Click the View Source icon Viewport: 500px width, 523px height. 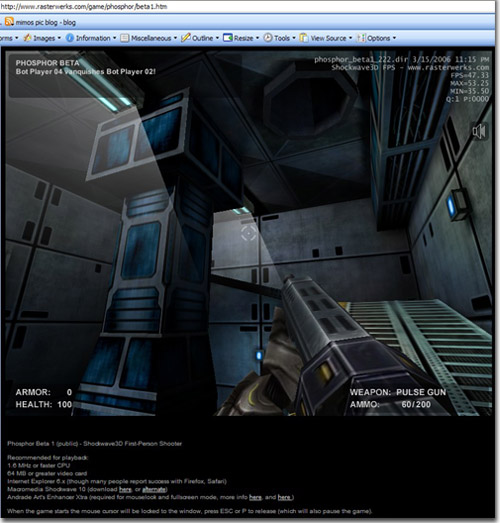304,38
